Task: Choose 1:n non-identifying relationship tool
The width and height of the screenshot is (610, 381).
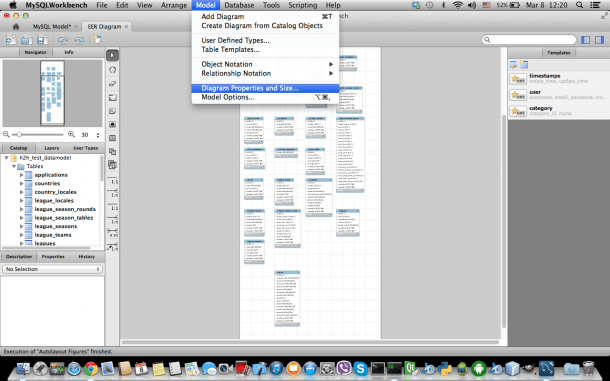Action: pos(112,193)
